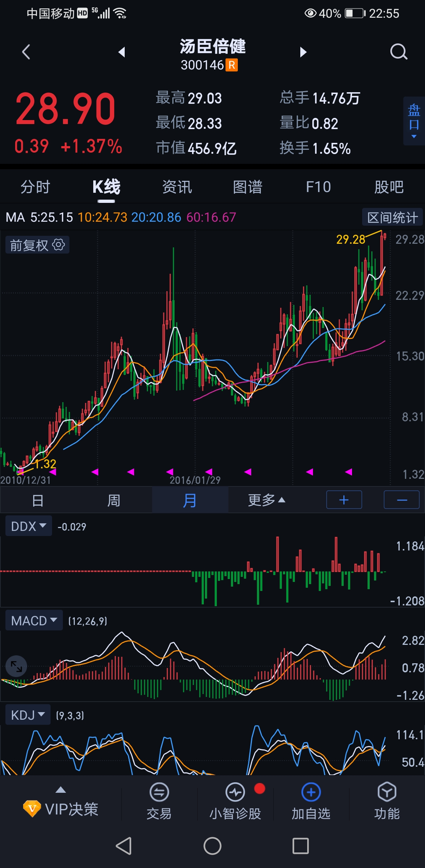
Task: Open the 资讯 tab
Action: coord(177,187)
